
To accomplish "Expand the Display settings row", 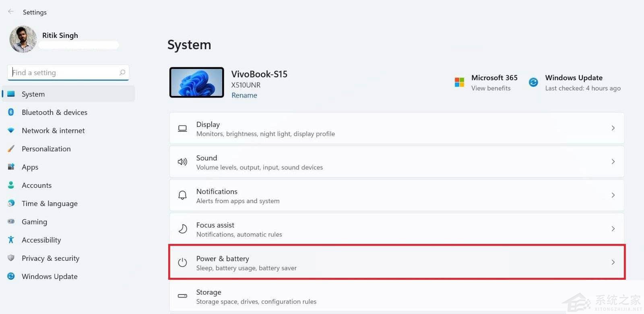I will coord(396,128).
